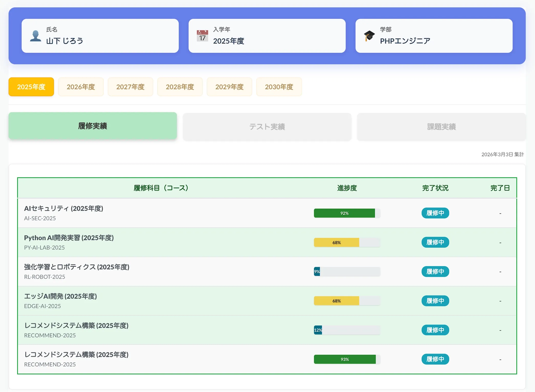Click the 履修中 badge for レコメンドシステム構築
Viewport: 535px width, 392px height.
coord(435,330)
